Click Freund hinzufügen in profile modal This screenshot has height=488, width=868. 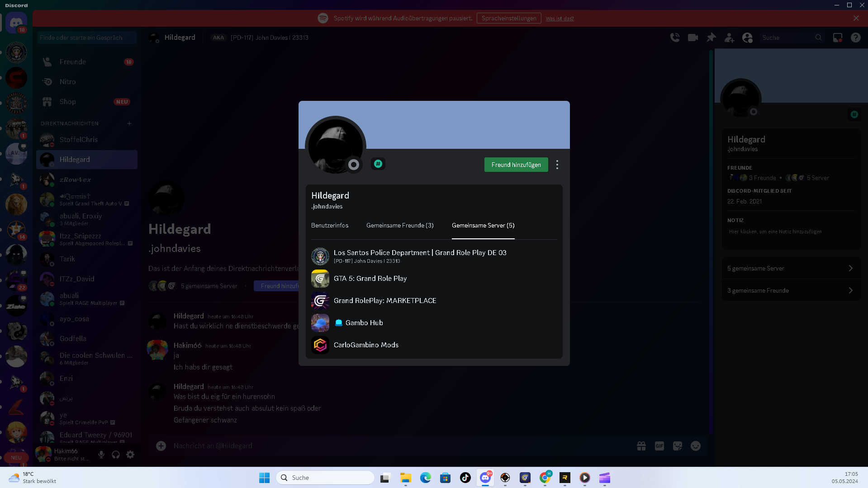click(x=516, y=165)
